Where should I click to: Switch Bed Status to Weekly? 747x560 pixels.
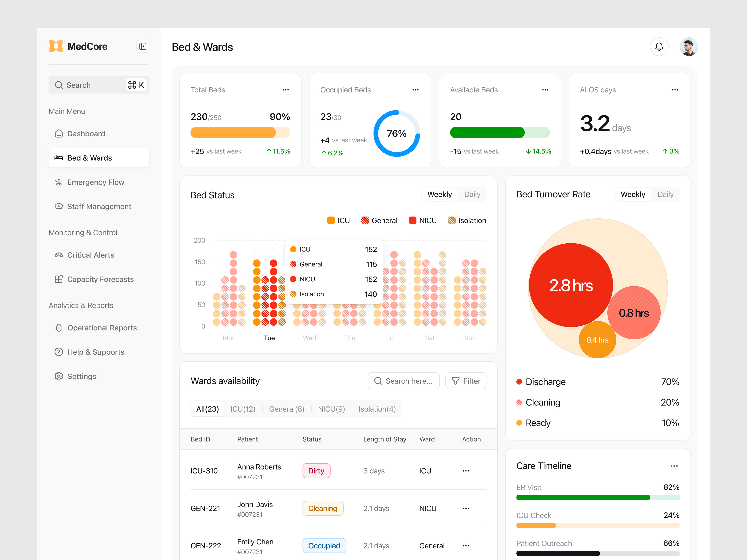coord(439,194)
